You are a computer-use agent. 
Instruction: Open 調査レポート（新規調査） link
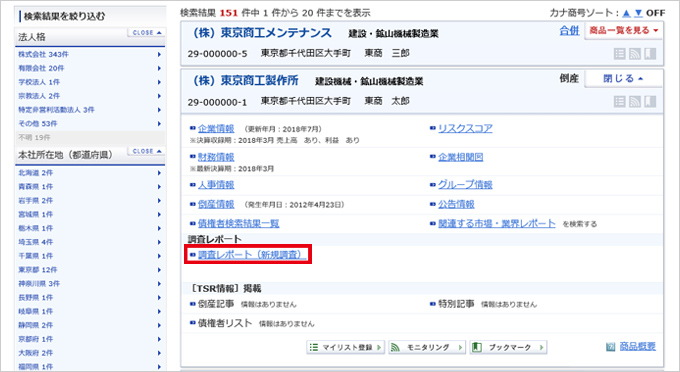[252, 255]
